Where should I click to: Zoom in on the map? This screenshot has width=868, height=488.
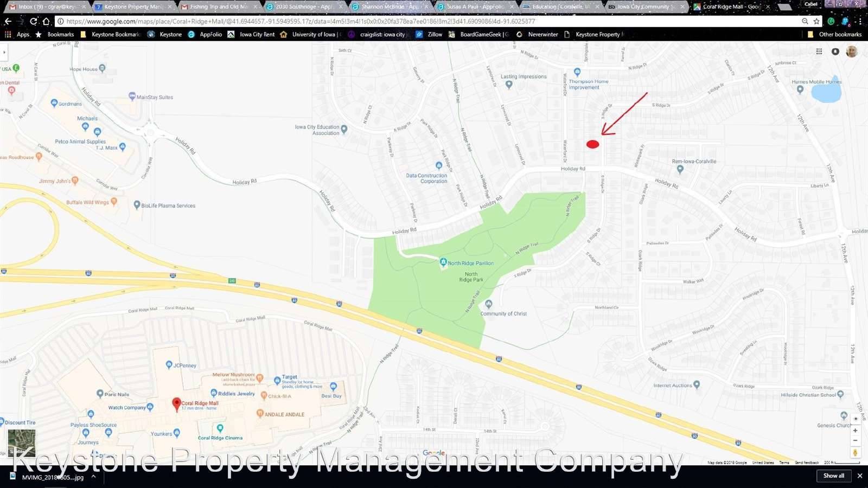point(856,431)
